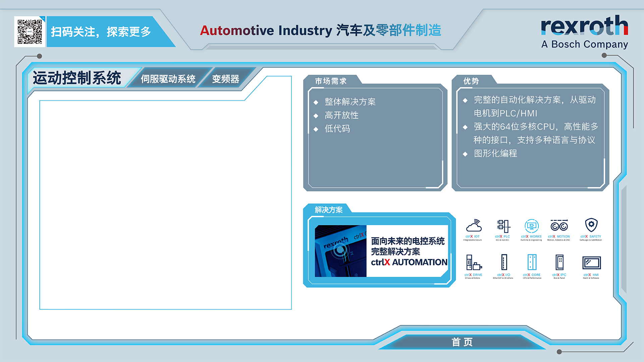Click the 市场需求 panel header
The image size is (644, 362).
point(330,81)
